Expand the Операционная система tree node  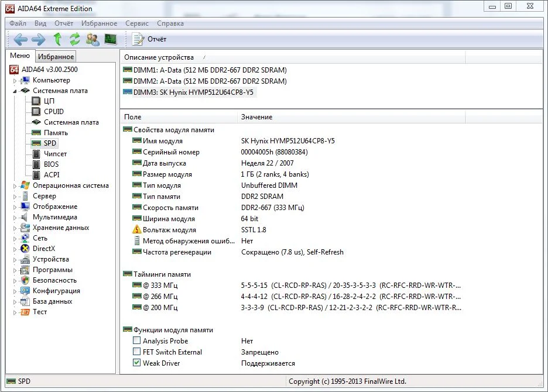coord(15,186)
